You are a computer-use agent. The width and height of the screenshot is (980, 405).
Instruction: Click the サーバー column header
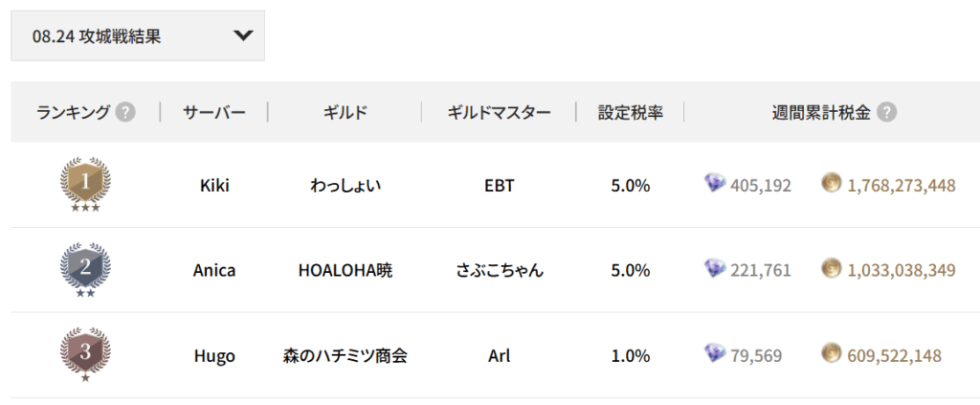point(214,113)
